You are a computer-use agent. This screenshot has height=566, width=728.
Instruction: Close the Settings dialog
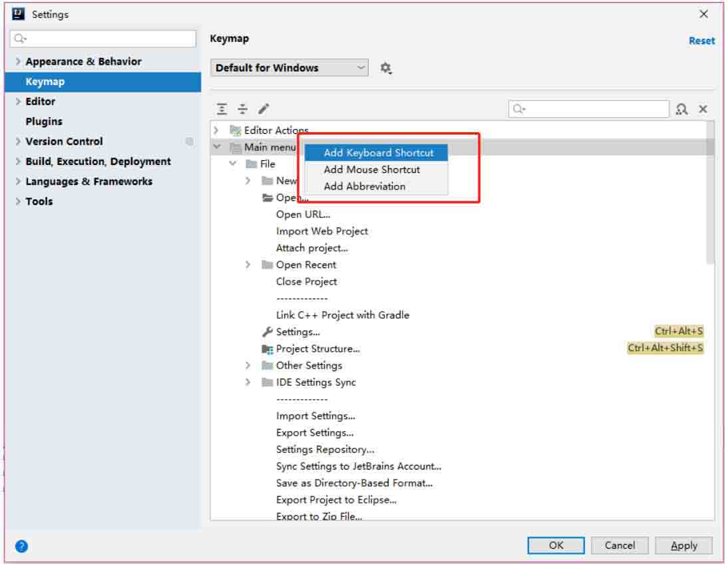703,14
